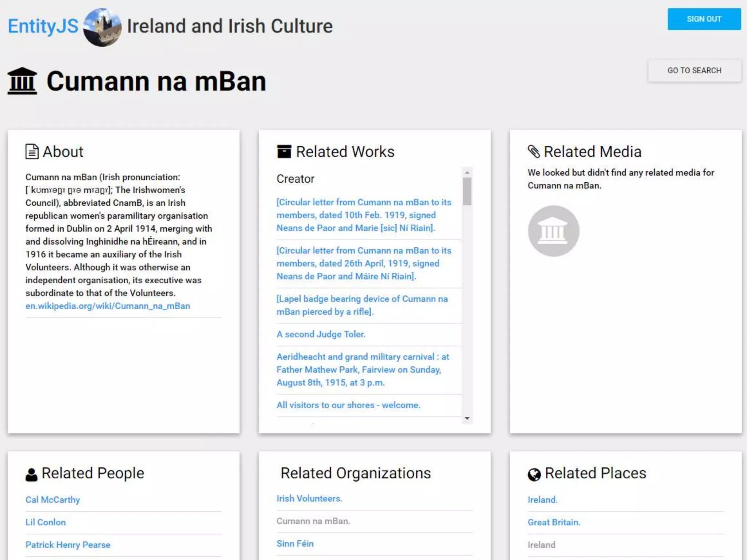
Task: Open the Great Britain place link
Action: (554, 522)
